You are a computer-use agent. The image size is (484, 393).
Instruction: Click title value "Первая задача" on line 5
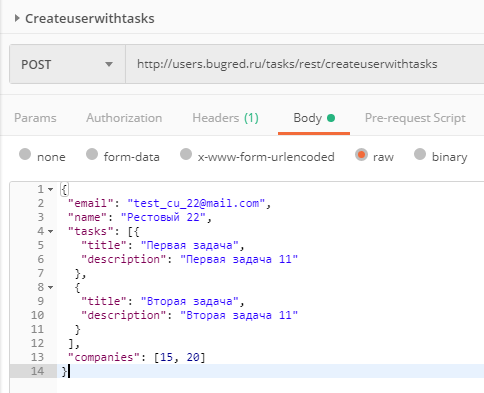[190, 245]
